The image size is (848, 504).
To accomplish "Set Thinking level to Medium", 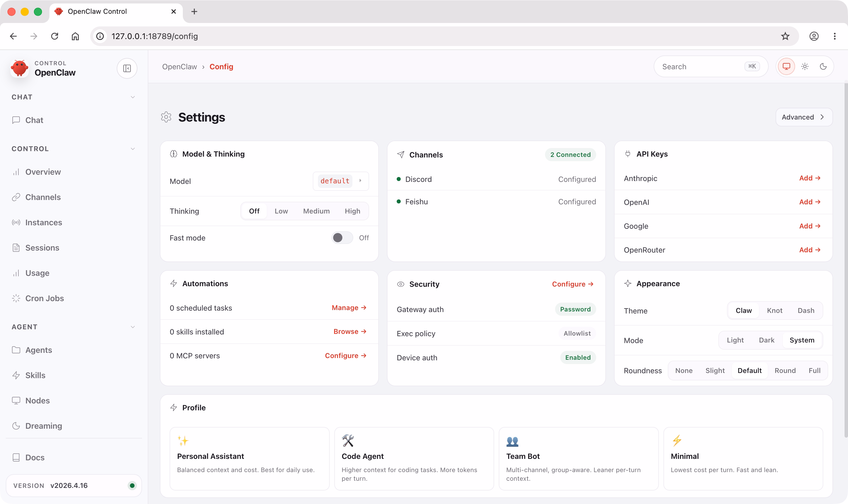I will point(316,211).
